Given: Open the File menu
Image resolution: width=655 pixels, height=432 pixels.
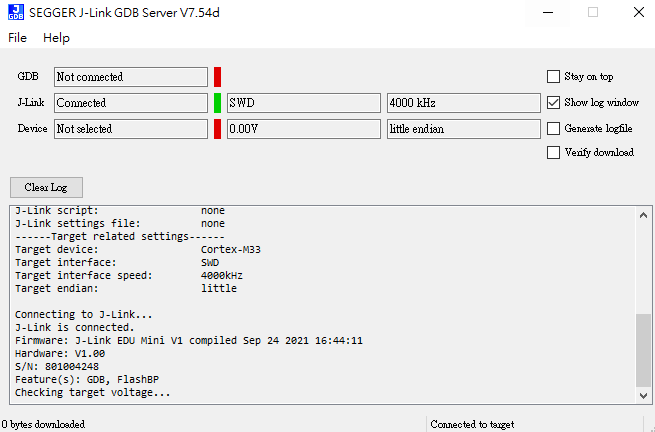Looking at the screenshot, I should click(18, 38).
